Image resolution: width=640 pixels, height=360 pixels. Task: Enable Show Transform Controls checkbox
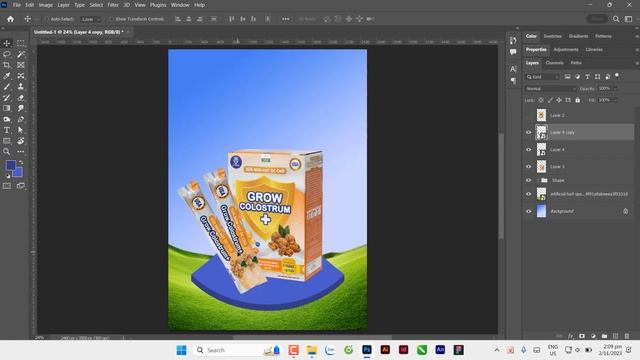[x=111, y=19]
